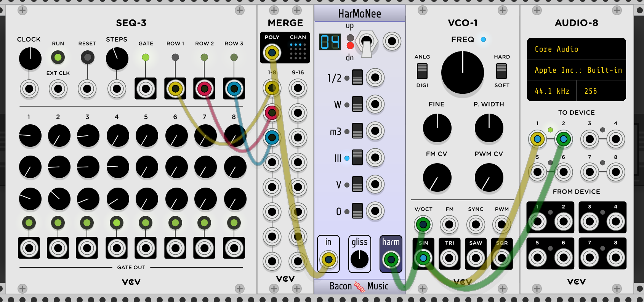Toggle the III interval switch

click(x=357, y=157)
